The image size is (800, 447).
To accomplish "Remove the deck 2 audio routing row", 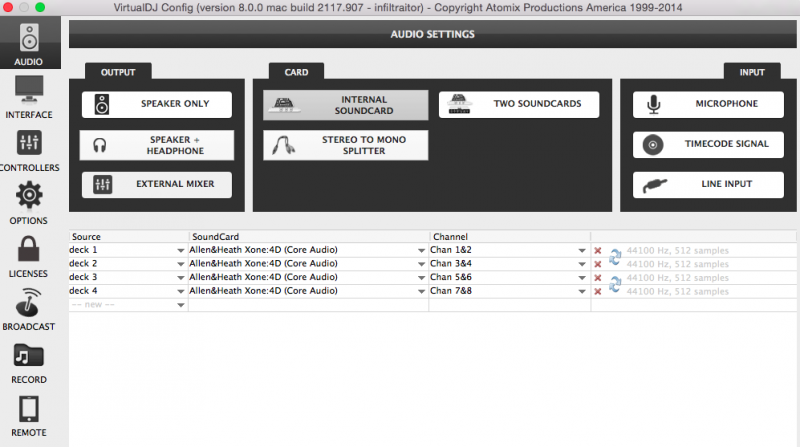I will click(x=597, y=264).
